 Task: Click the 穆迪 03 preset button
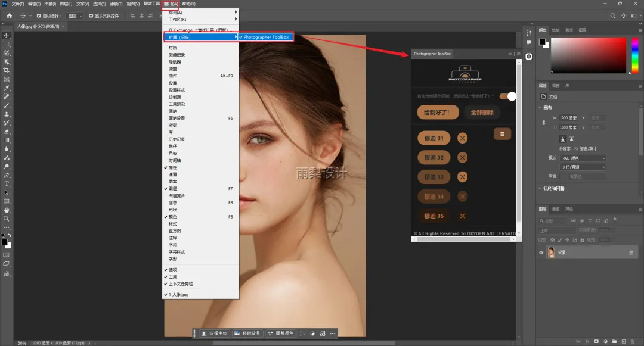pyautogui.click(x=434, y=177)
